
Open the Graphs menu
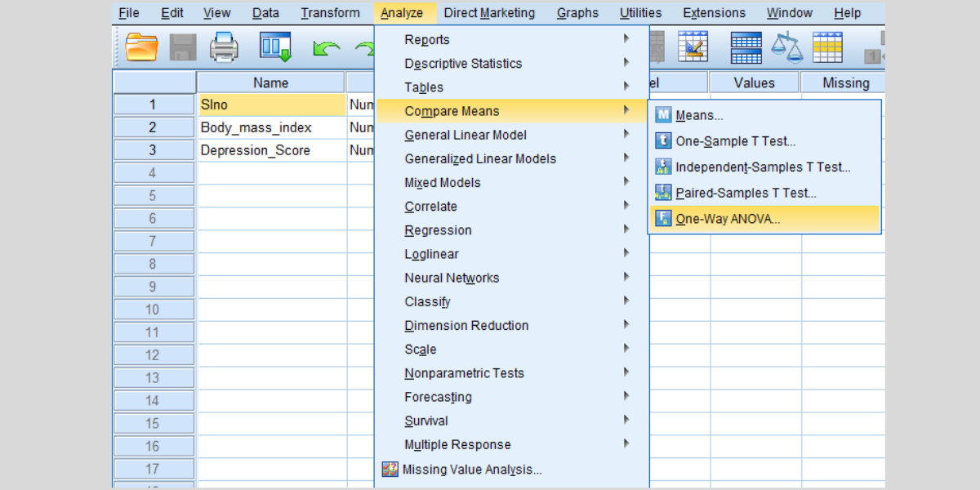(x=577, y=13)
